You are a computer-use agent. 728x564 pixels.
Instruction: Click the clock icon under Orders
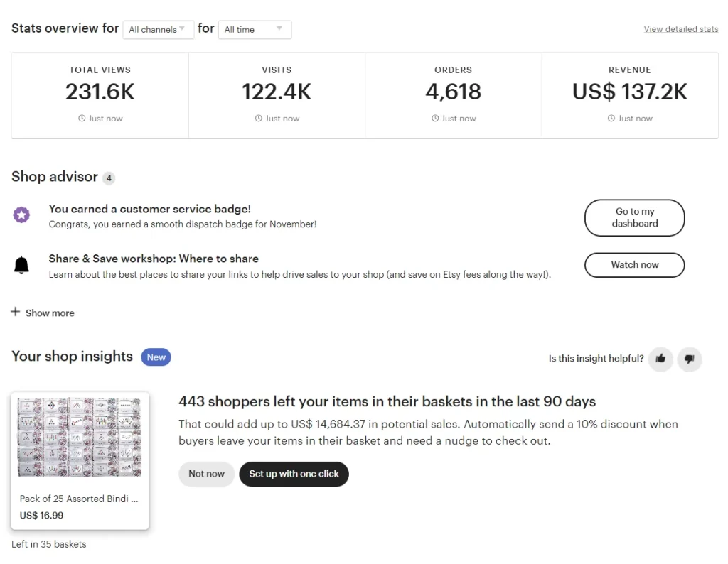pos(435,119)
